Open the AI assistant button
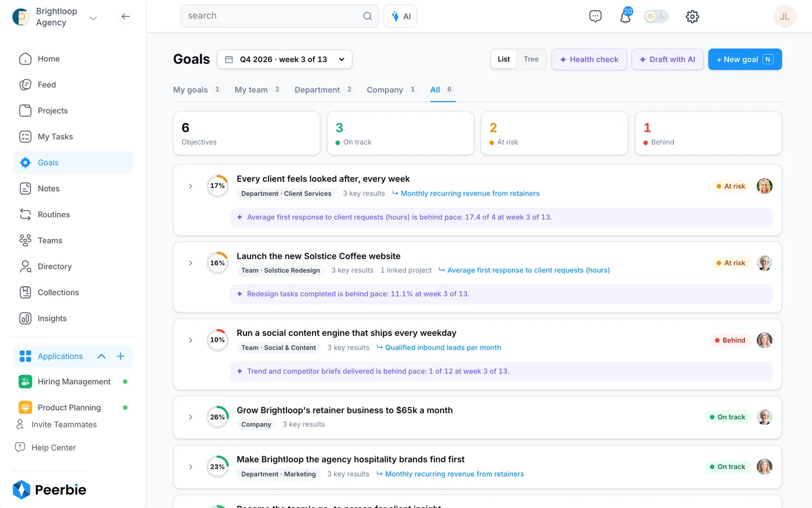 click(400, 16)
